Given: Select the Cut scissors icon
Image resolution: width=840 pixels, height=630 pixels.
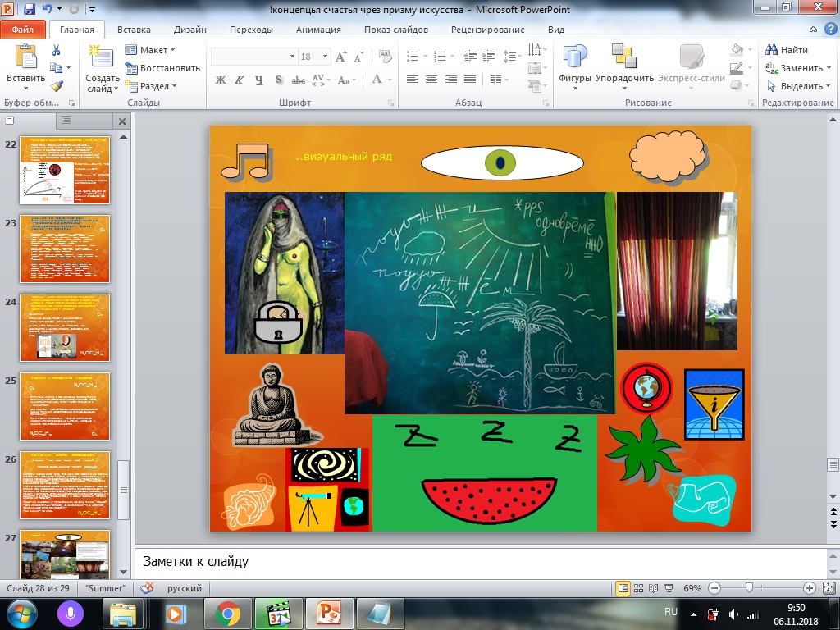Looking at the screenshot, I should (57, 50).
